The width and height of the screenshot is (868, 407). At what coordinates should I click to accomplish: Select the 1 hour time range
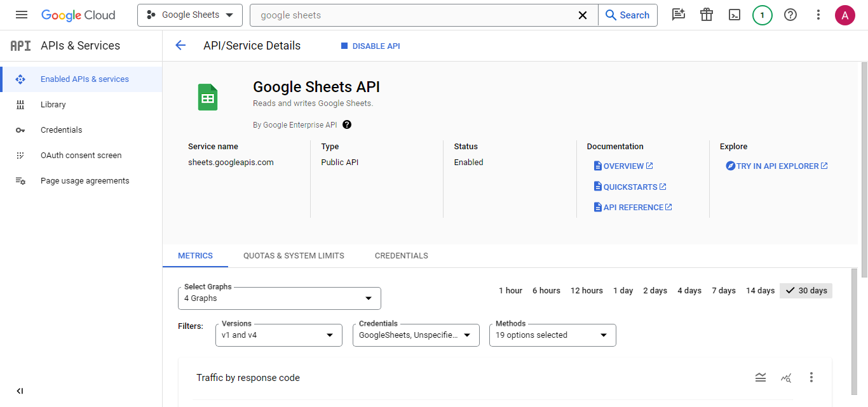click(510, 291)
